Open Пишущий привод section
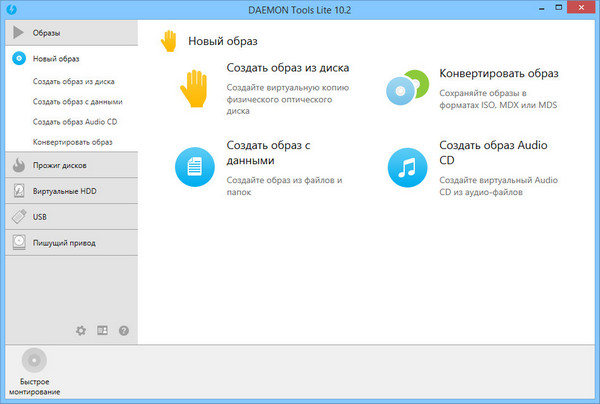The image size is (600, 404). pos(72,243)
